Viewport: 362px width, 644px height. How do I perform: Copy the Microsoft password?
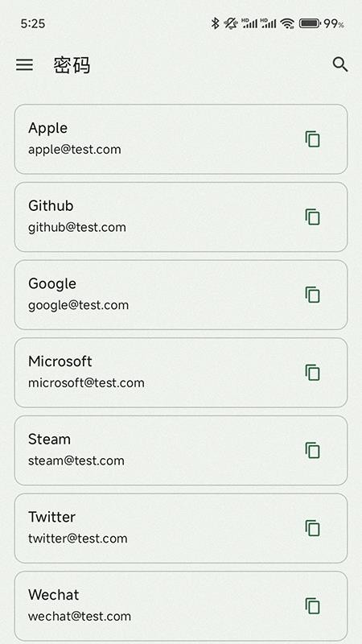312,373
